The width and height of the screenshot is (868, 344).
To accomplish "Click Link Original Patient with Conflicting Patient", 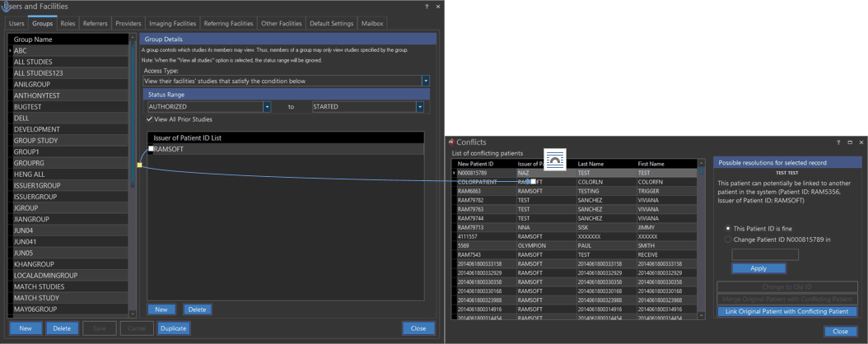I will pyautogui.click(x=786, y=312).
